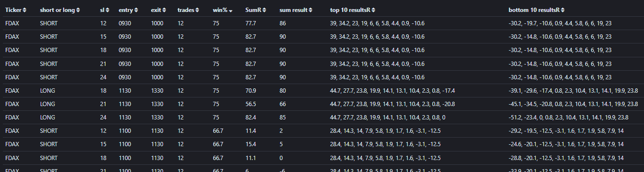Viewport: 644px width, 172px height.
Task: Click sl value 24 in the row with SumR 82.4
Action: (103, 117)
